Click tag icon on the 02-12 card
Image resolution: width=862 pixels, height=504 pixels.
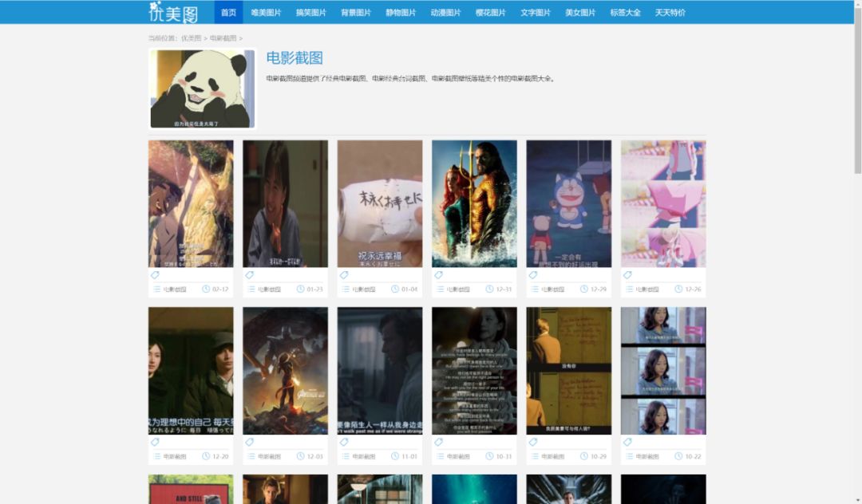point(155,274)
